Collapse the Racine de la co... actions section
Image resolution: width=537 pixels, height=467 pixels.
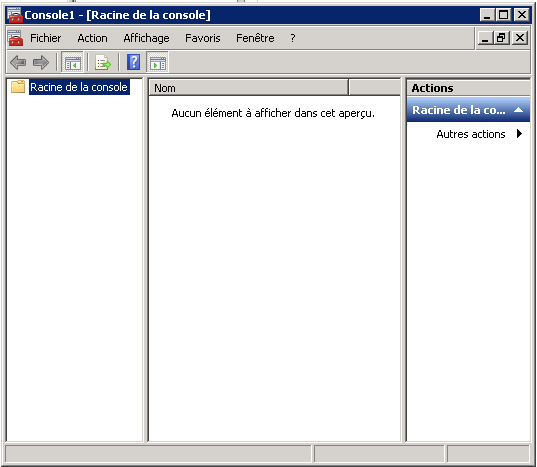519,110
